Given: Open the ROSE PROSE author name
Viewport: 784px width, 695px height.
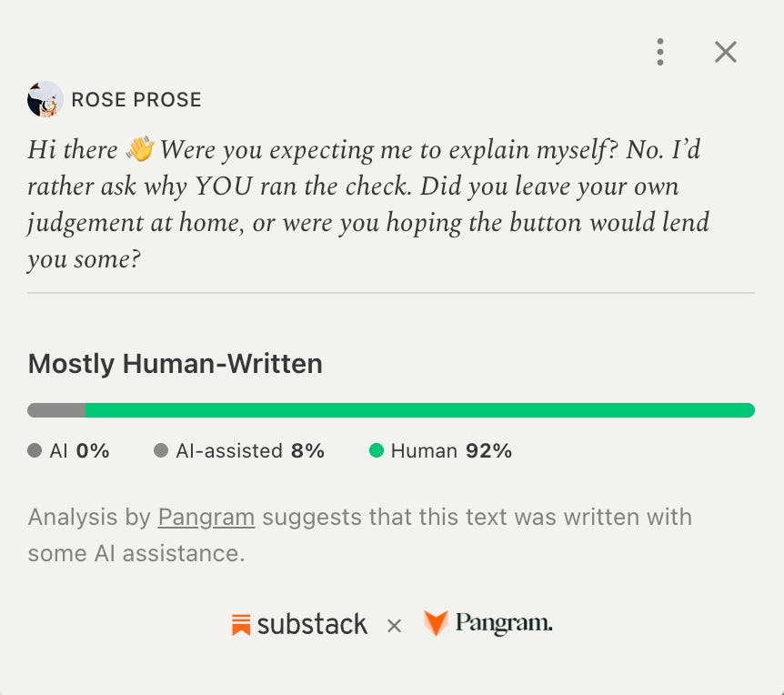Looking at the screenshot, I should pos(136,99).
